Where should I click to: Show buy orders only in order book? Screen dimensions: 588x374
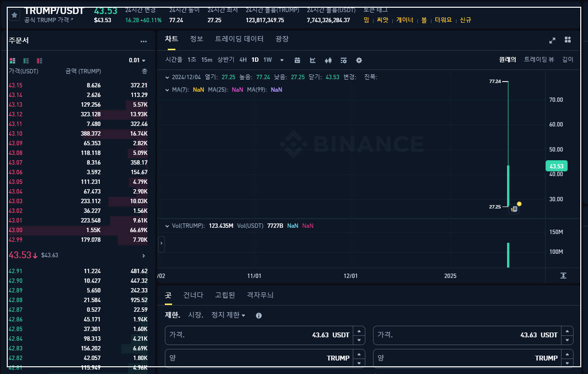point(26,60)
